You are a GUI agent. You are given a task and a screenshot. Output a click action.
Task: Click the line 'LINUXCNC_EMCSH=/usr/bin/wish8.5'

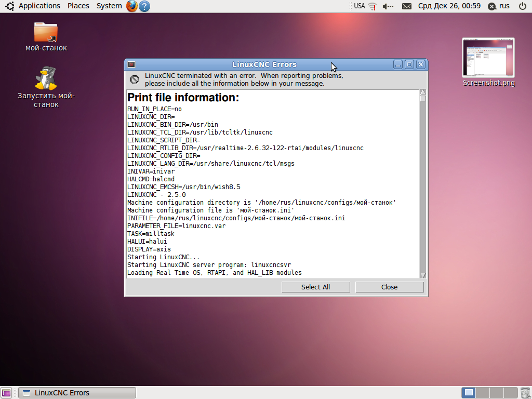183,187
